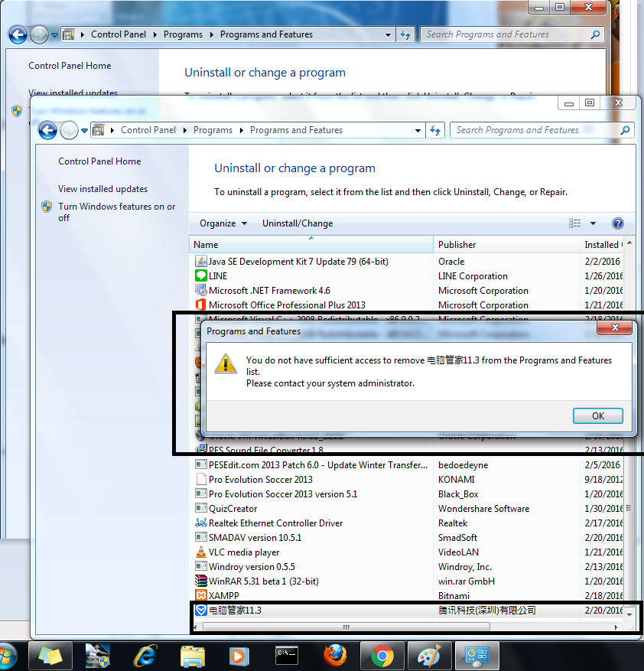Image resolution: width=644 pixels, height=671 pixels.
Task: Refresh the rear Programs and Features window
Action: [x=405, y=34]
